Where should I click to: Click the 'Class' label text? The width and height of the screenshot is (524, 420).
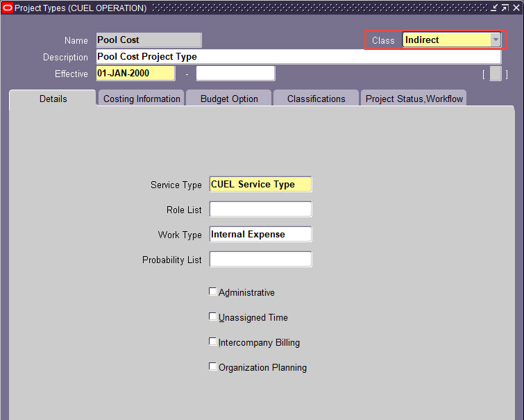coord(383,40)
